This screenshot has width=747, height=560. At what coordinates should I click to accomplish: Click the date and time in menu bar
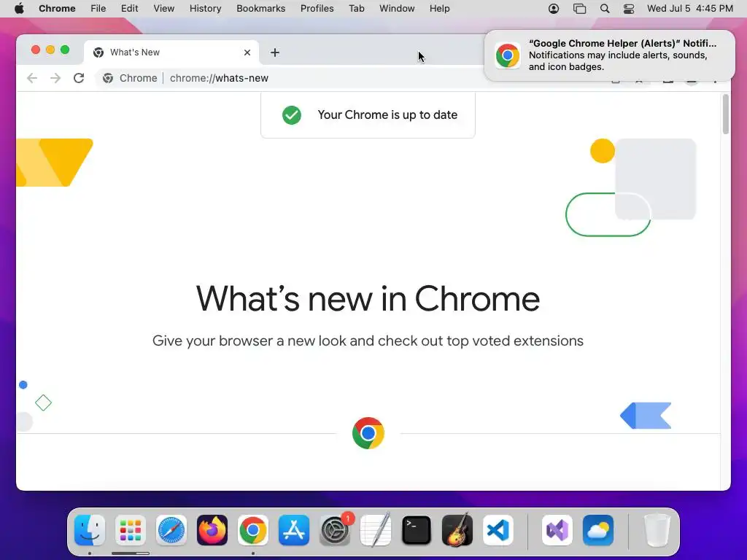click(690, 9)
